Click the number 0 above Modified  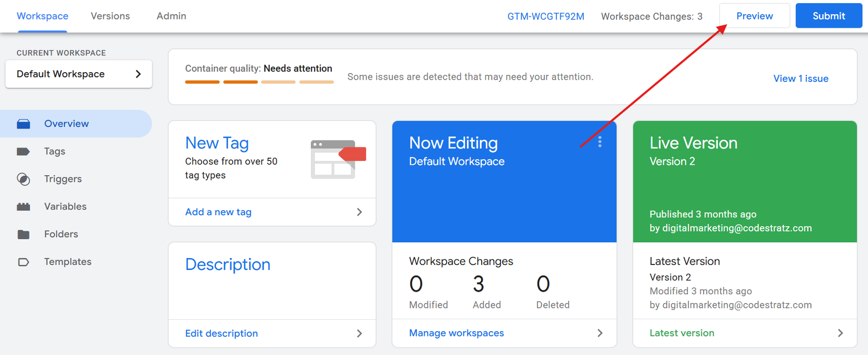click(x=416, y=285)
